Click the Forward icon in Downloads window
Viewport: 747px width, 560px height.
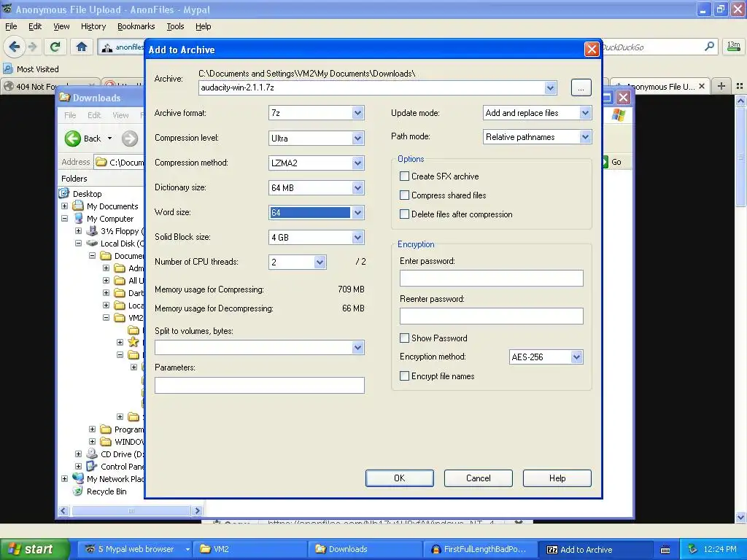point(130,139)
